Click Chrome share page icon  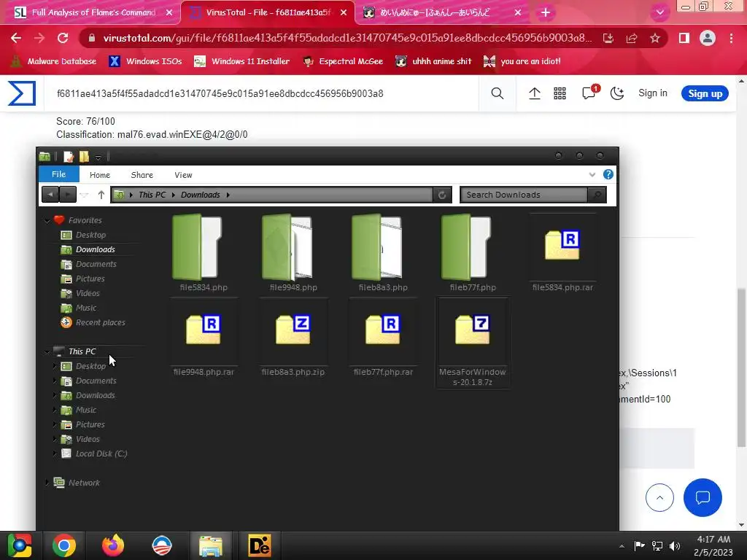[632, 38]
